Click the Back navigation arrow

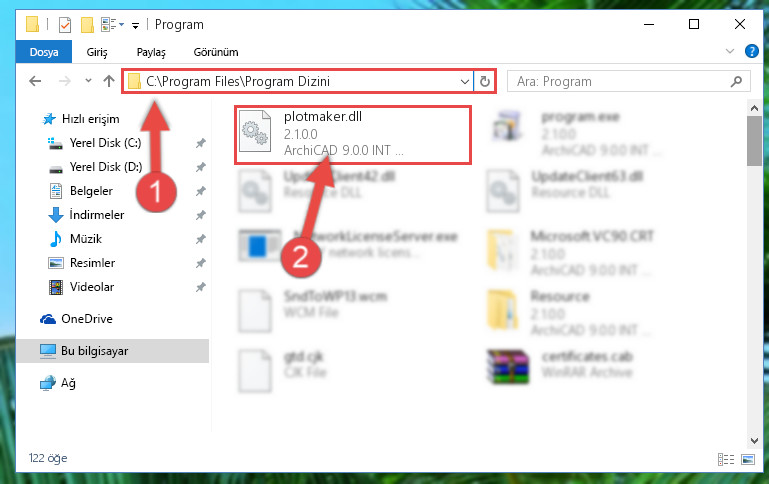(x=35, y=81)
